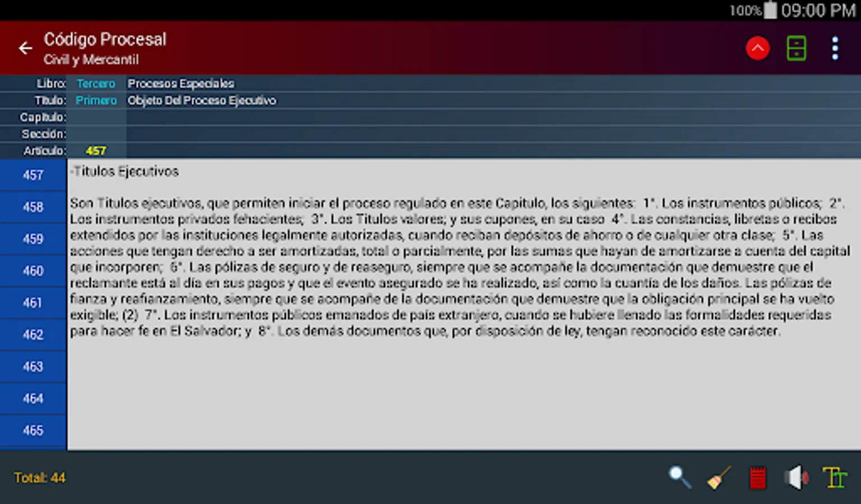Select article 462 in the list
The height and width of the screenshot is (504, 861).
33,335
